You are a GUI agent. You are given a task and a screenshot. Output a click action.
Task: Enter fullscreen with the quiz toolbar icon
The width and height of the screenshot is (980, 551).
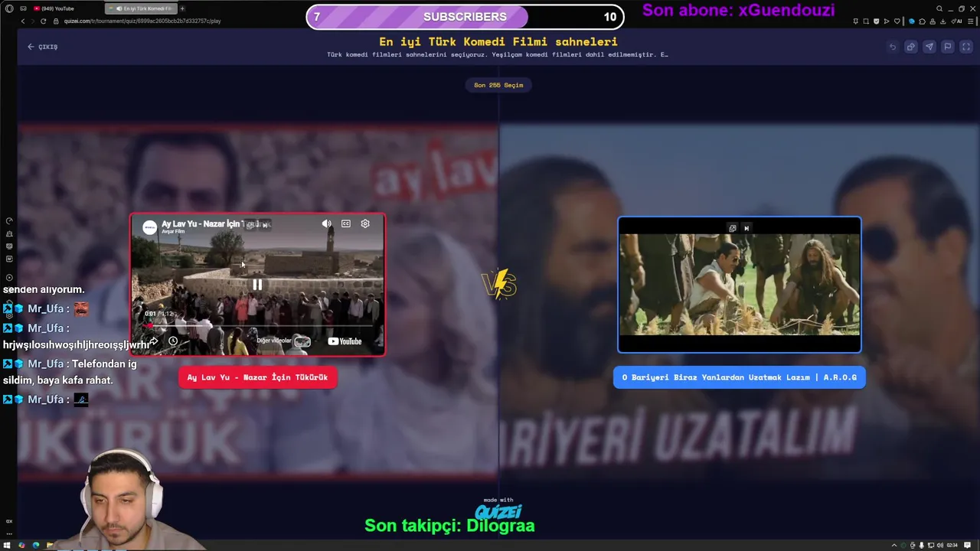click(965, 47)
